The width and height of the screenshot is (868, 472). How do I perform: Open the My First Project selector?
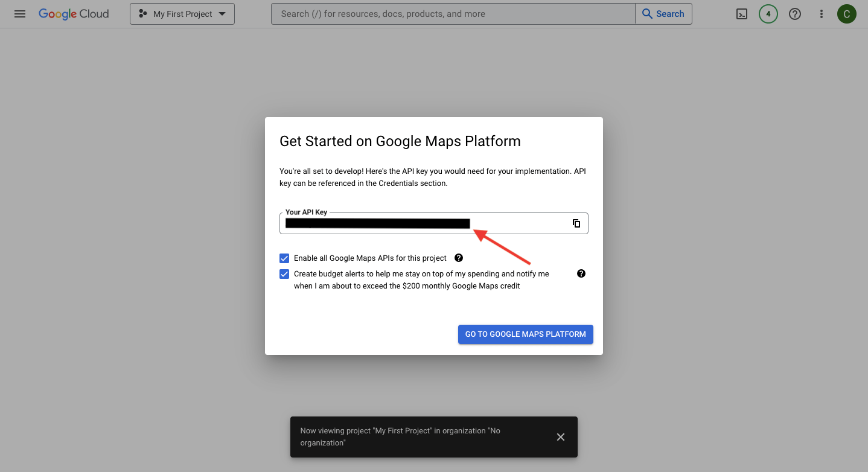pyautogui.click(x=182, y=13)
